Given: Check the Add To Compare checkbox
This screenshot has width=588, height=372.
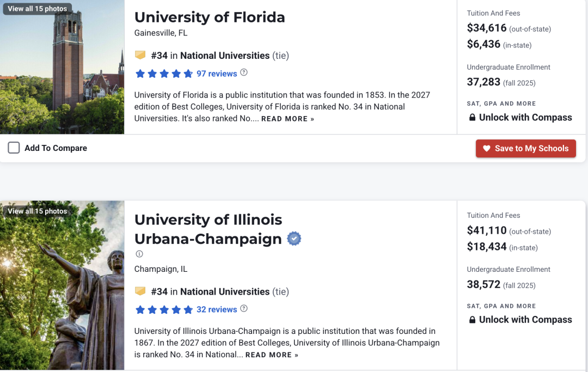Looking at the screenshot, I should [14, 148].
